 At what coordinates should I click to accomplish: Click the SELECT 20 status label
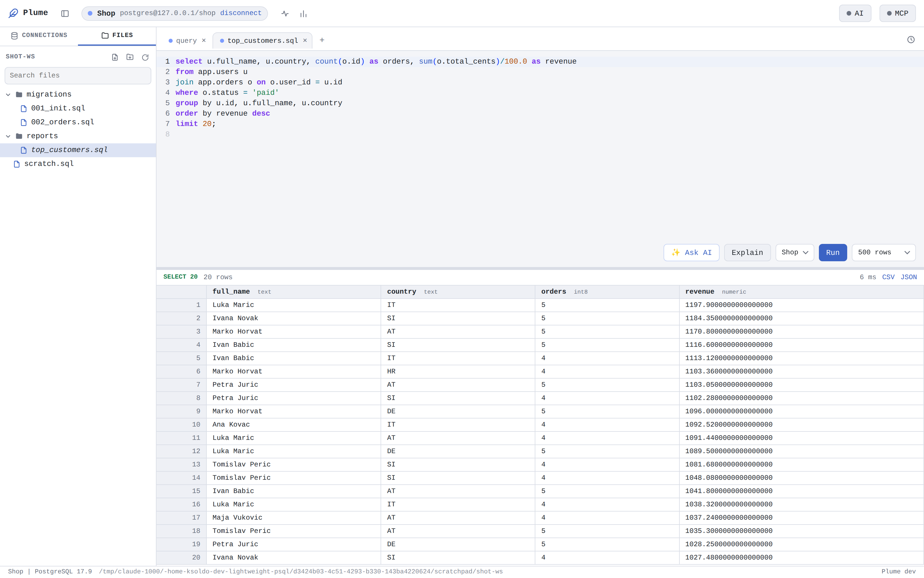click(180, 277)
